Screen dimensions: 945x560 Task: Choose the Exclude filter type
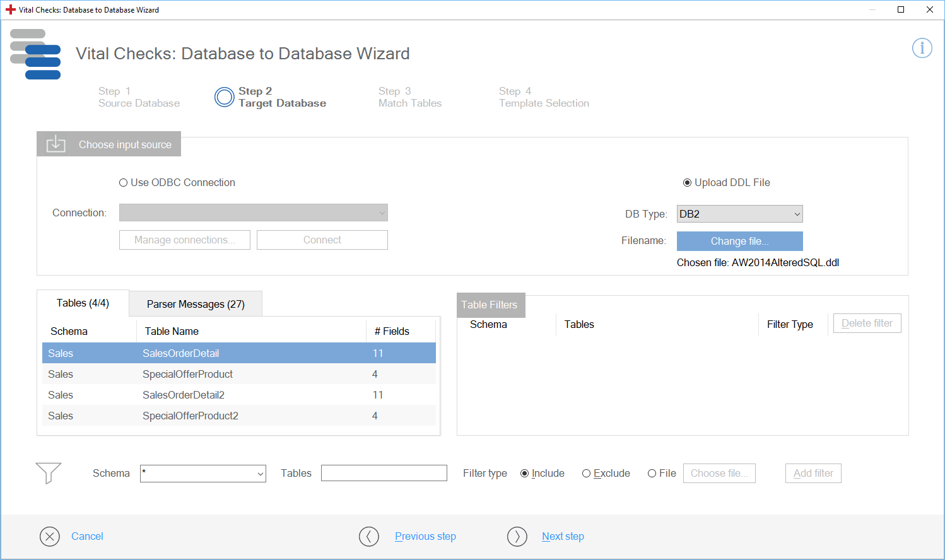586,474
